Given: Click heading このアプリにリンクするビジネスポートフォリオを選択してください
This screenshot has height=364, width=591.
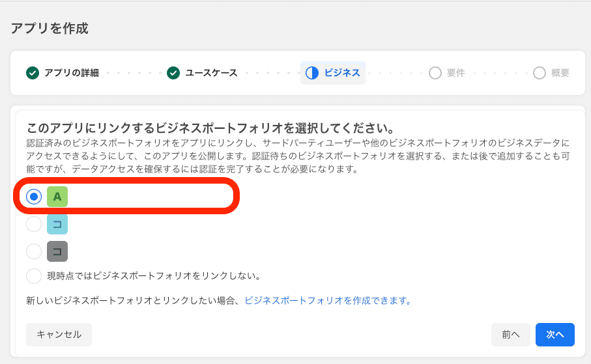Looking at the screenshot, I should coord(210,128).
